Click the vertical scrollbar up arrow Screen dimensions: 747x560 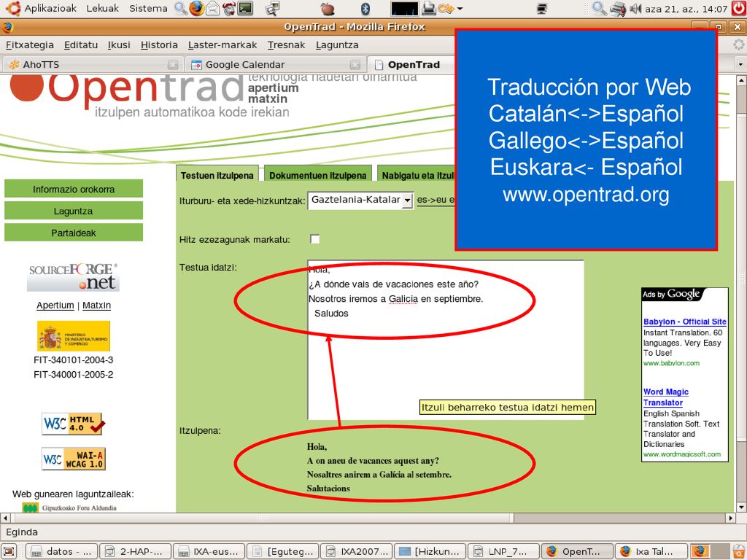click(741, 80)
